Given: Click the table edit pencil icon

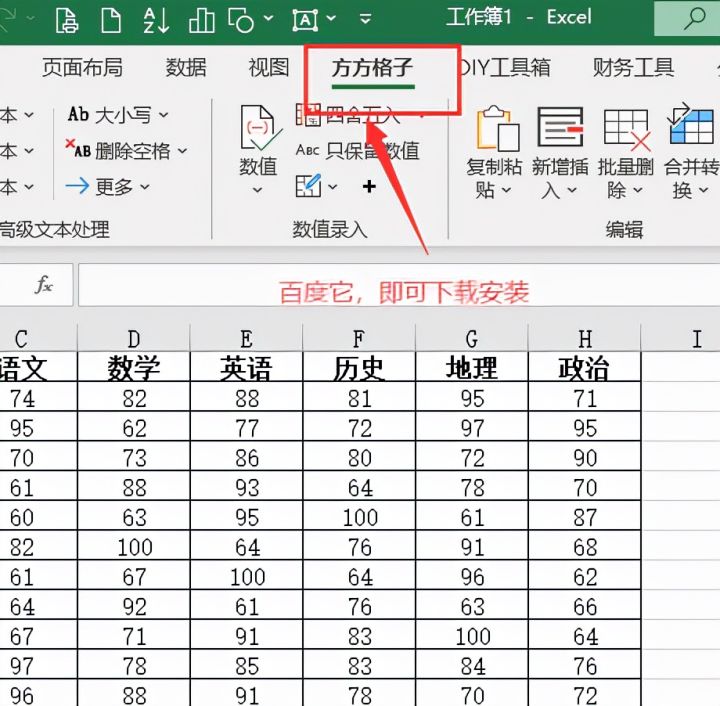Looking at the screenshot, I should tap(308, 186).
